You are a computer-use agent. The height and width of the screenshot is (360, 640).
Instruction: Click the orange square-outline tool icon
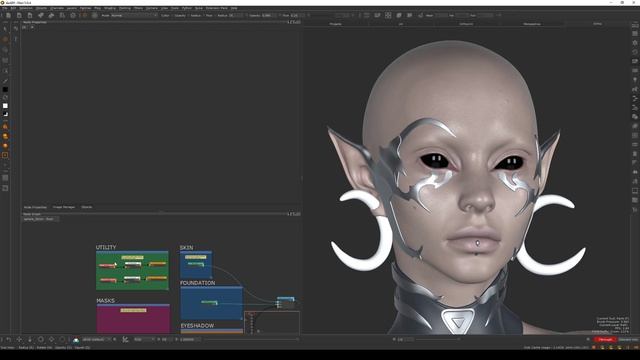5,155
